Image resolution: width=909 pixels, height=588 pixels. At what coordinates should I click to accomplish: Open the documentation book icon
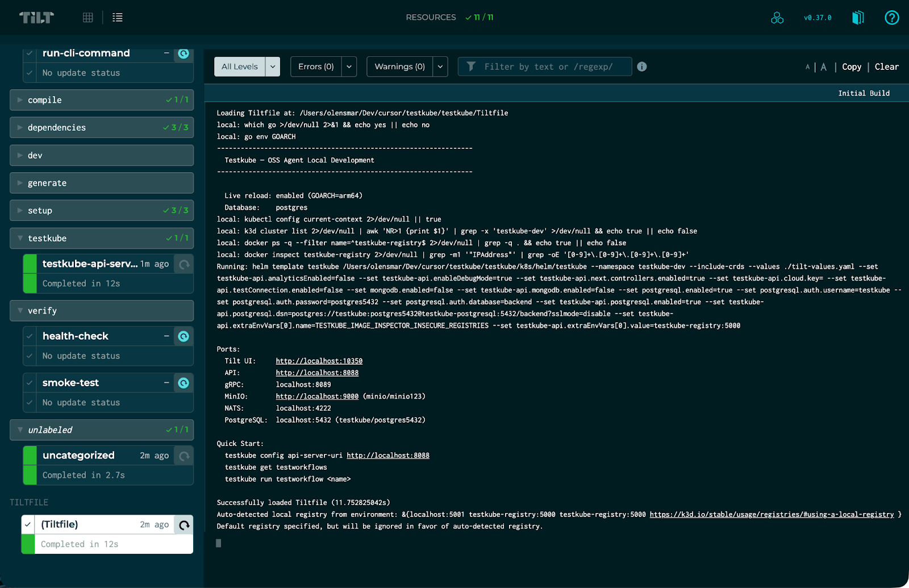pyautogui.click(x=858, y=18)
